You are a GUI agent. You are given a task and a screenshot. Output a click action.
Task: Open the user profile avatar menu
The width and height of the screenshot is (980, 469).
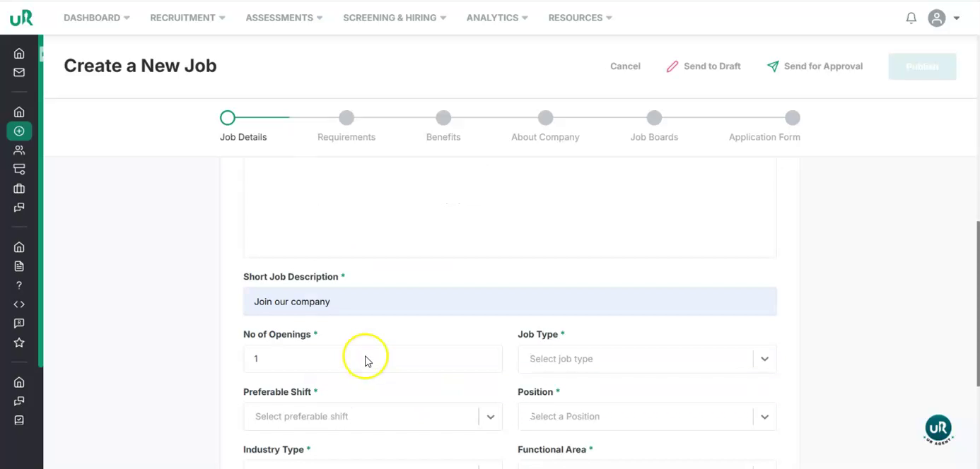point(943,18)
